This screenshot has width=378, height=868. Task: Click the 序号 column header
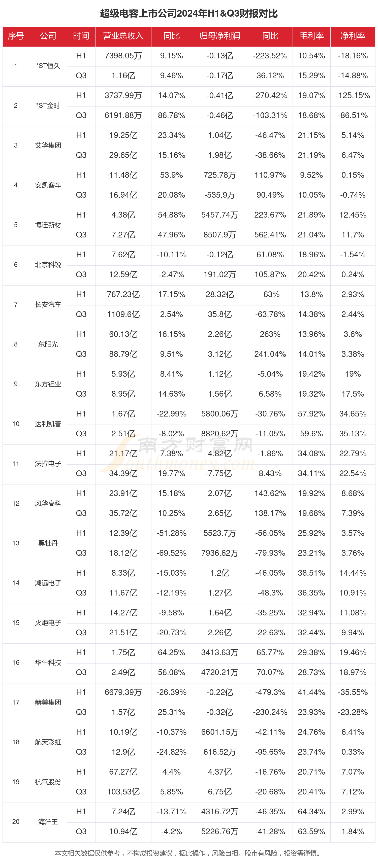[x=16, y=36]
